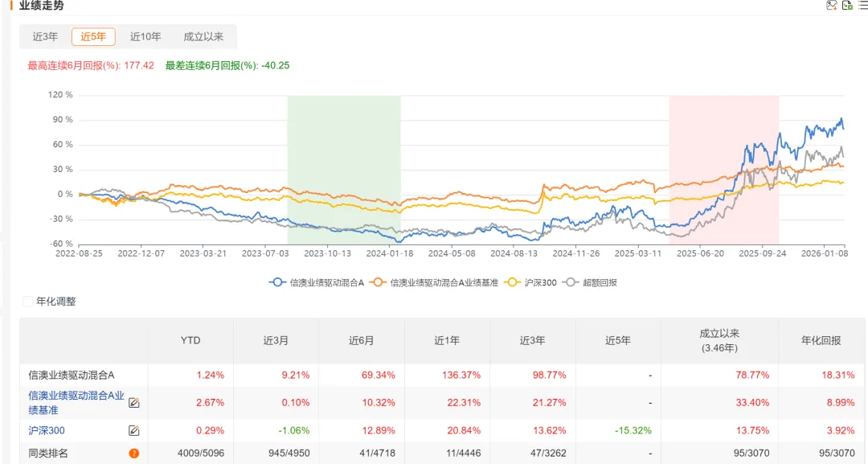The image size is (868, 464).
Task: Click the 业绩走势 section title
Action: tap(42, 6)
